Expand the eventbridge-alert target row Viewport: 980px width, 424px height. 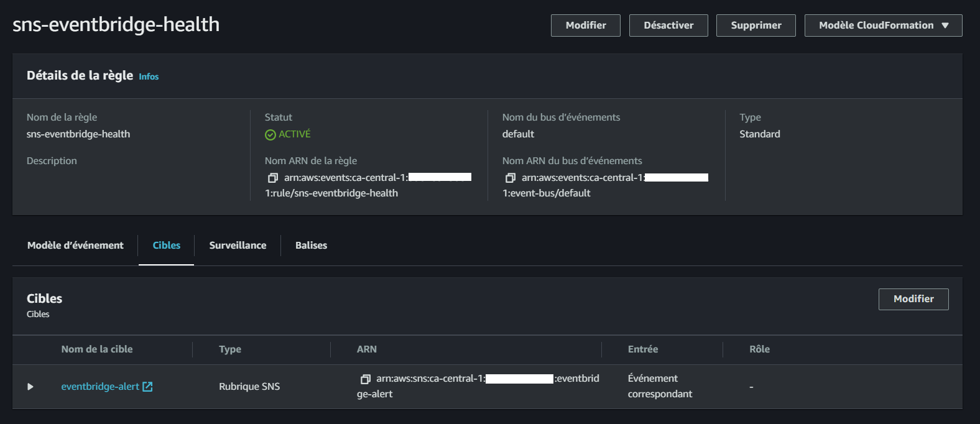coord(30,387)
